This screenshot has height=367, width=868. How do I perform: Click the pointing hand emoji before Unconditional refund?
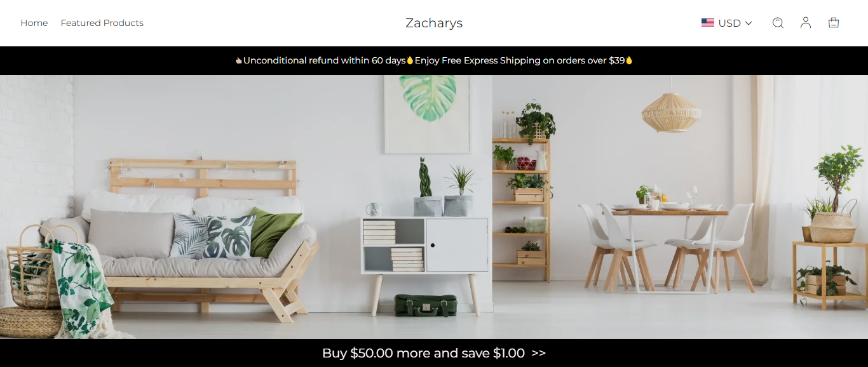point(239,60)
